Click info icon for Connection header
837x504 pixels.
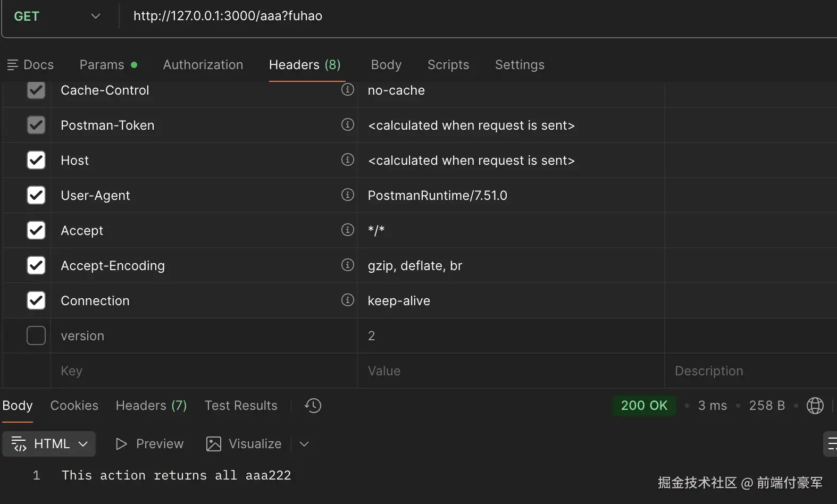pyautogui.click(x=347, y=300)
